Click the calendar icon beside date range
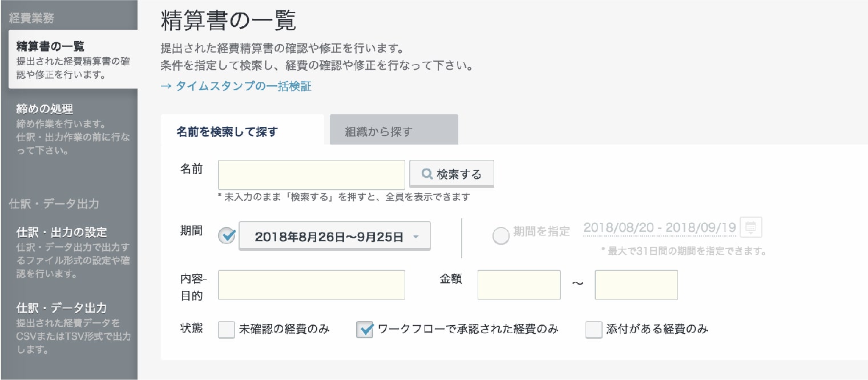 (750, 227)
